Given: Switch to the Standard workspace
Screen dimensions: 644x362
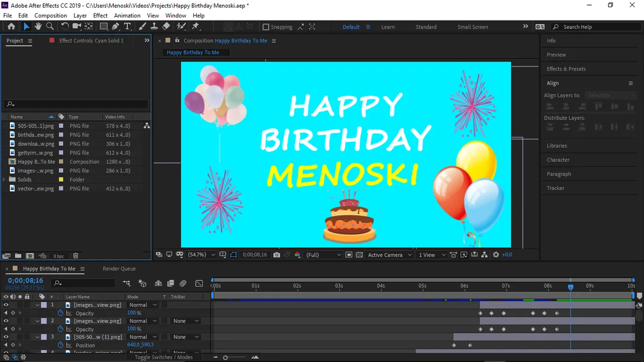Looking at the screenshot, I should pos(426,27).
